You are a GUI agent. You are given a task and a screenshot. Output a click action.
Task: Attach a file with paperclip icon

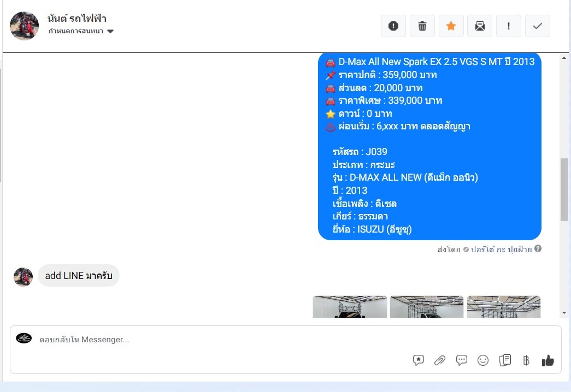440,360
